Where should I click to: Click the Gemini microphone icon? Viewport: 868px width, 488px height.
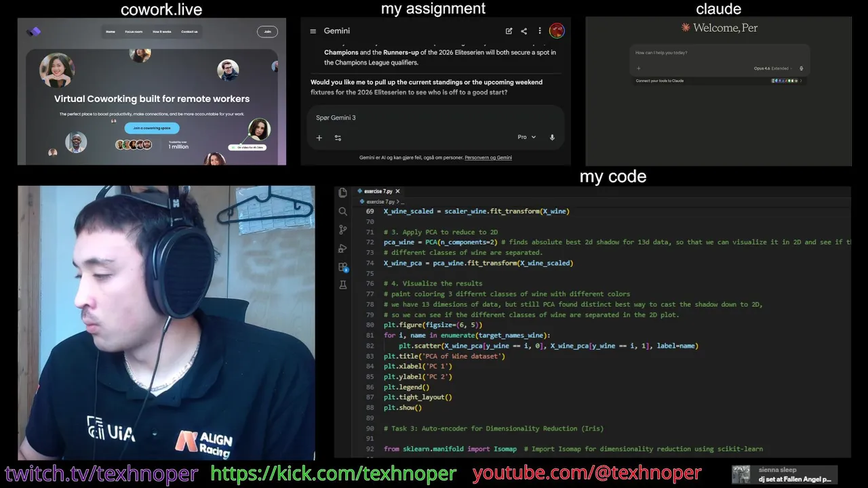[552, 137]
